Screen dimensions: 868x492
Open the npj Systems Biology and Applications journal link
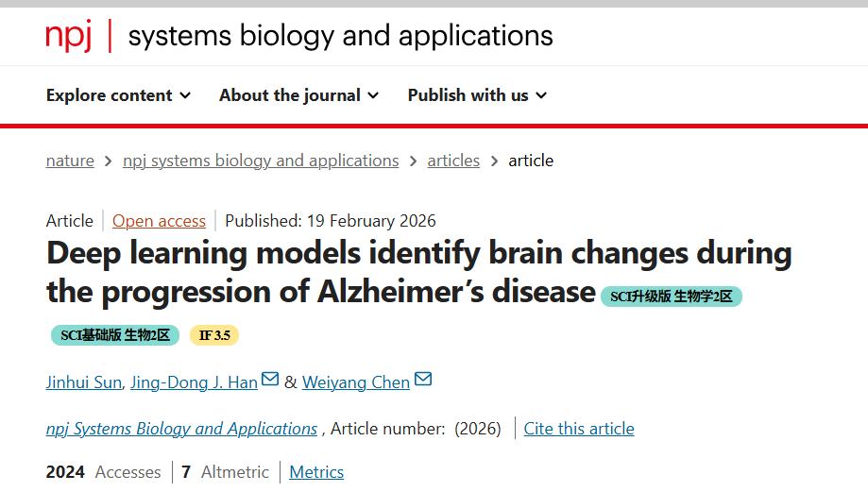[181, 429]
